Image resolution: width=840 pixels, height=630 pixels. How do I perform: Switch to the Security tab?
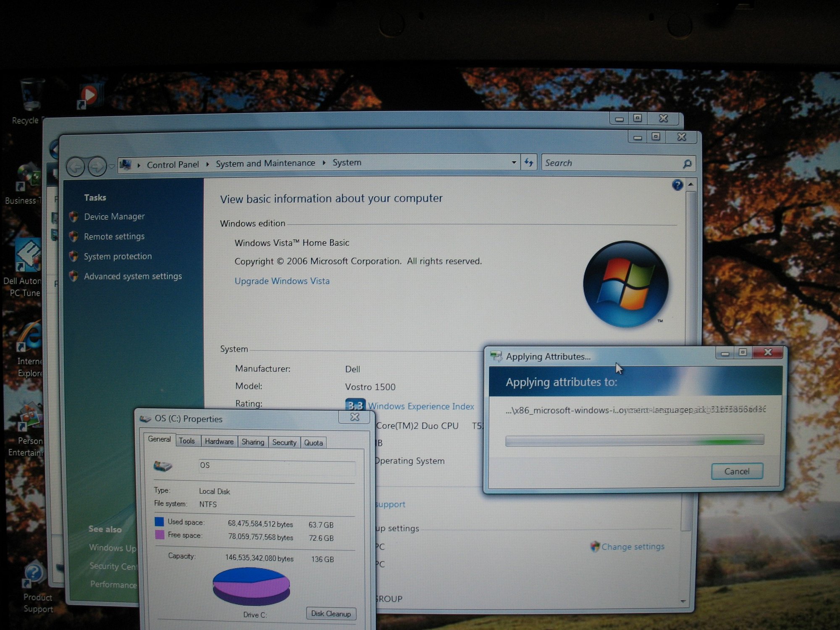pos(284,442)
